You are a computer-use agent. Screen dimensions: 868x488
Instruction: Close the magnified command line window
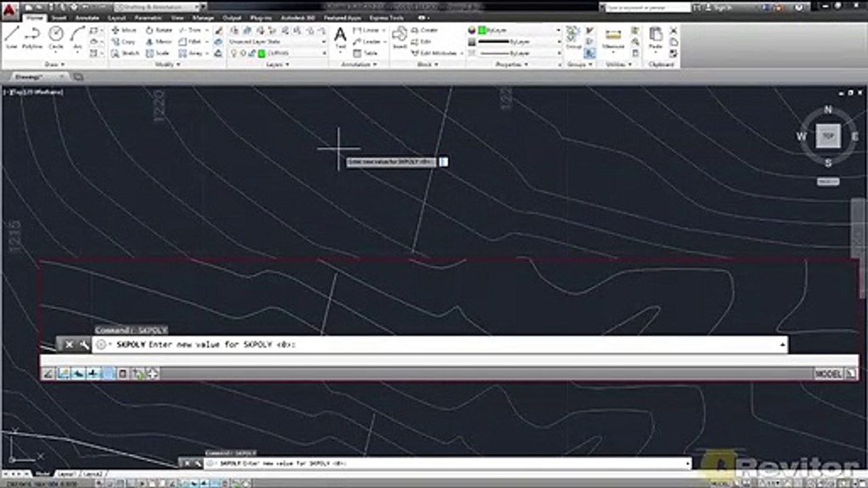pyautogui.click(x=69, y=345)
